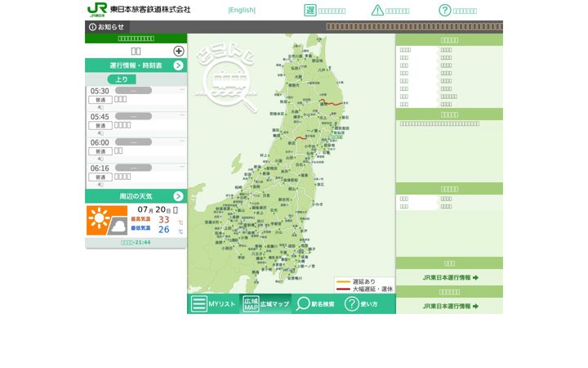The height and width of the screenshot is (368, 588).
Task: Click the 07月20日 weather date
Action: click(x=158, y=209)
